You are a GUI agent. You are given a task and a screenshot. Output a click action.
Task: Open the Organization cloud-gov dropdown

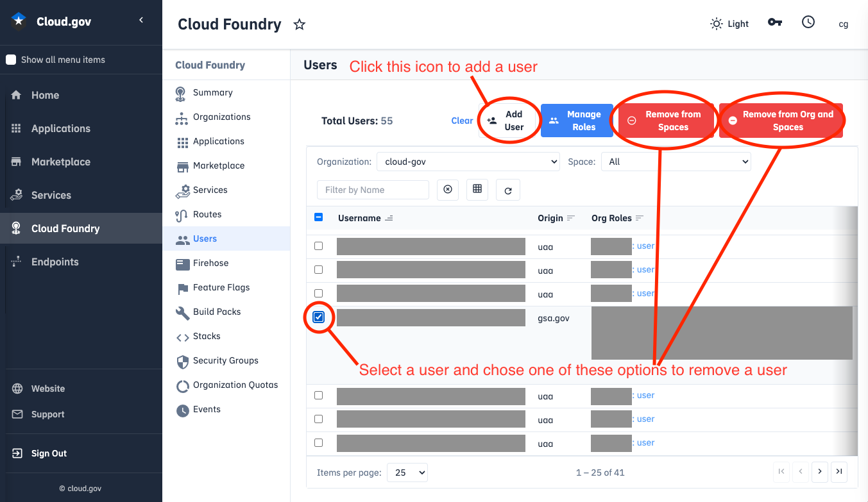pos(468,162)
